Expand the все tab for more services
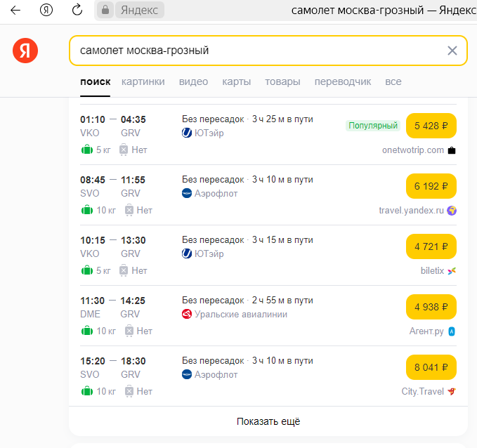Image resolution: width=477 pixels, height=448 pixels. click(393, 81)
